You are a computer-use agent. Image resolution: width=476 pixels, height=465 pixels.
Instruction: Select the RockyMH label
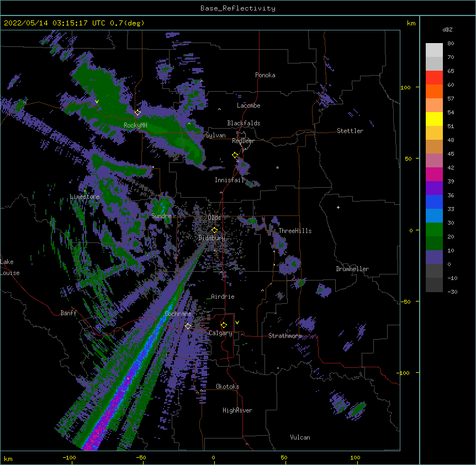[x=135, y=125]
